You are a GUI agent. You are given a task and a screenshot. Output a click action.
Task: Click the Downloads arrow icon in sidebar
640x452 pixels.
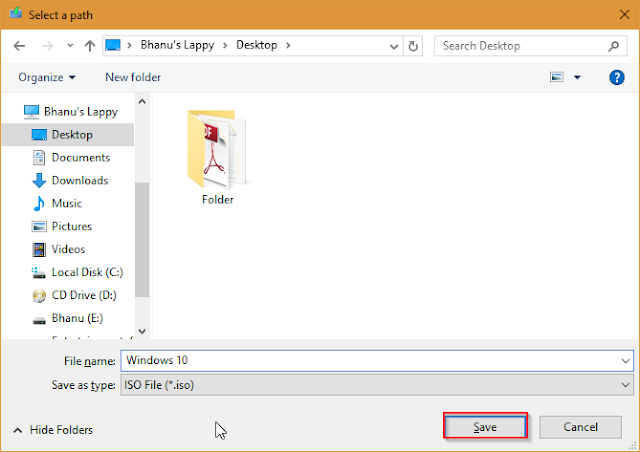(39, 180)
